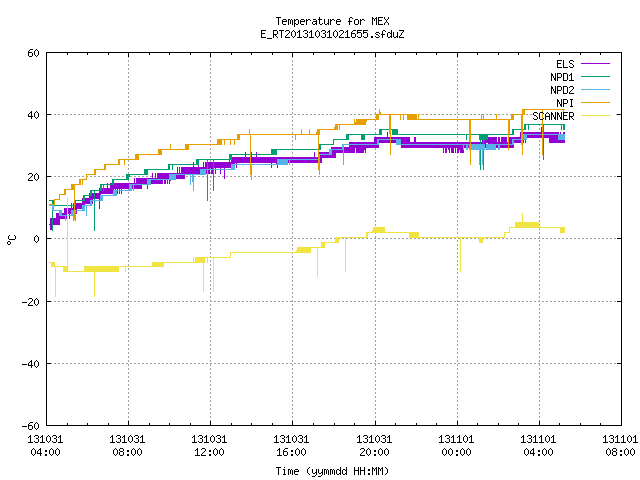Select the NPD1 legend label
The image size is (640, 480).
click(x=562, y=77)
